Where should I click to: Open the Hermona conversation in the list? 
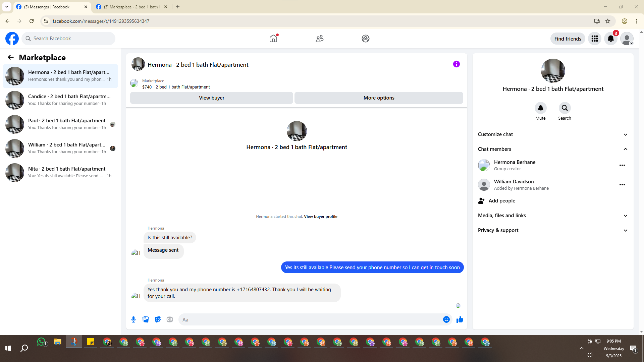(x=60, y=76)
